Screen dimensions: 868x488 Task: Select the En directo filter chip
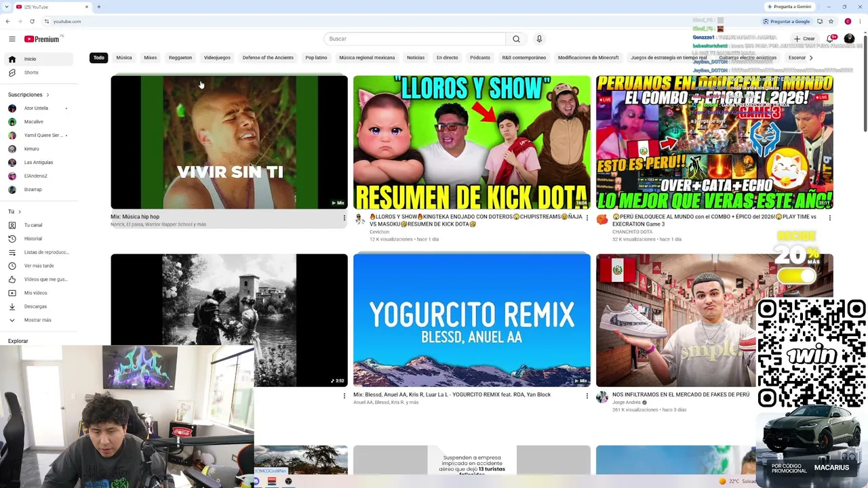pyautogui.click(x=448, y=58)
